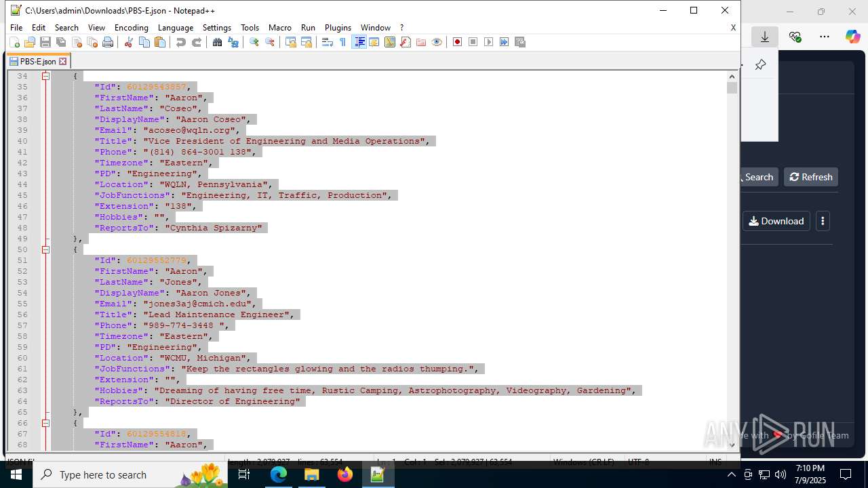Click the Open file toolbar icon
Viewport: 868px width, 488px height.
coord(30,42)
